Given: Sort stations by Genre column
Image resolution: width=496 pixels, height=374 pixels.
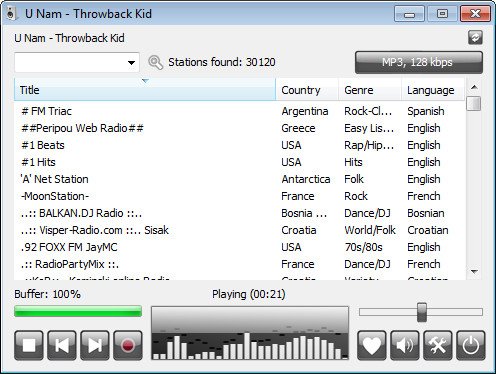Looking at the screenshot, I should [370, 90].
